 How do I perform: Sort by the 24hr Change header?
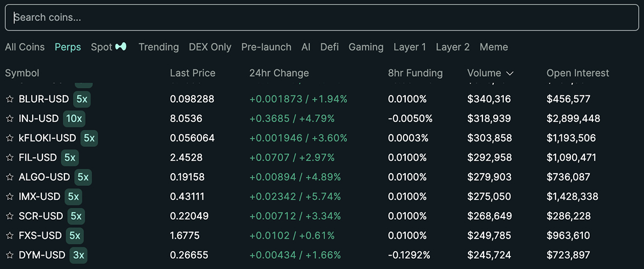click(x=279, y=73)
